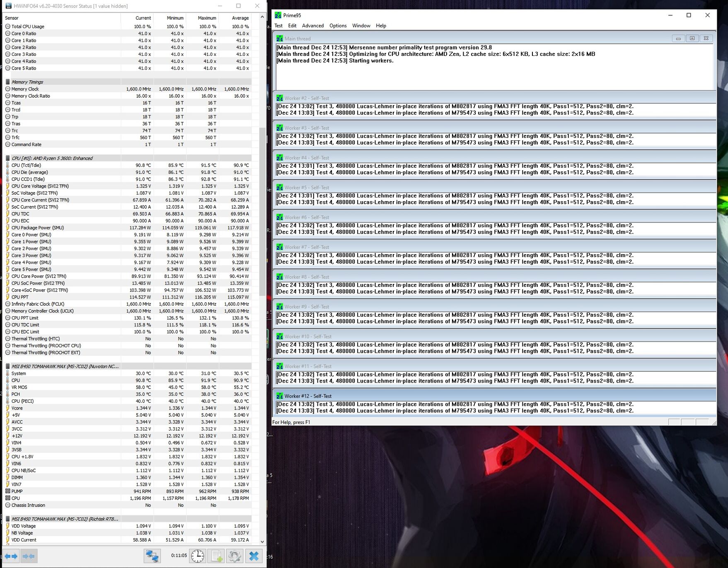The image size is (728, 568).
Task: Open the Help menu in Prime95
Action: (381, 26)
